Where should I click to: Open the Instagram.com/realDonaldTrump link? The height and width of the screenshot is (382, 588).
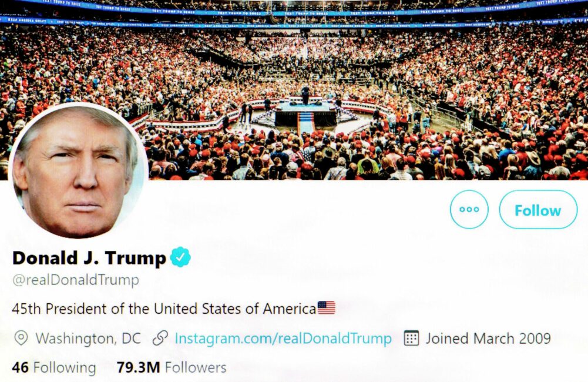[283, 339]
